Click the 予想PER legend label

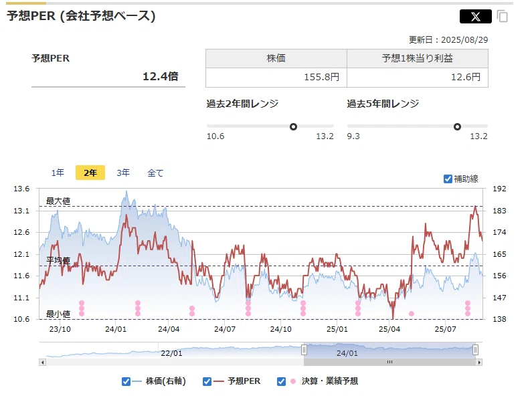click(244, 381)
